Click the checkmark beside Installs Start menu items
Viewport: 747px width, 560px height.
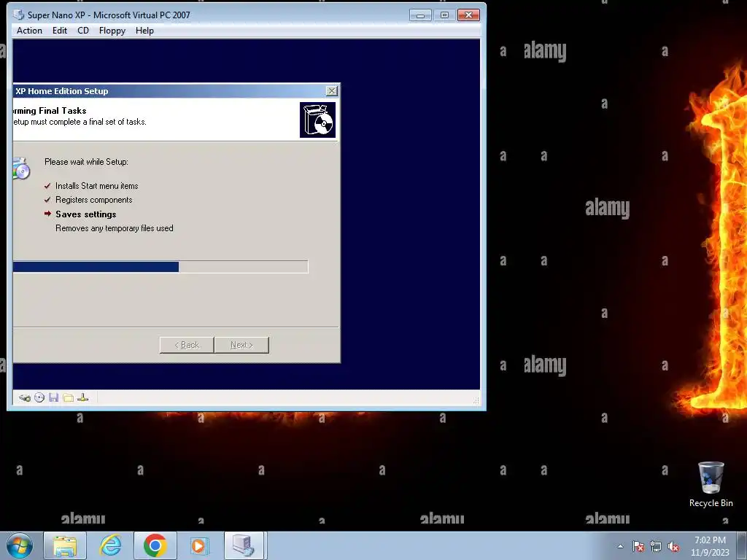(x=47, y=186)
